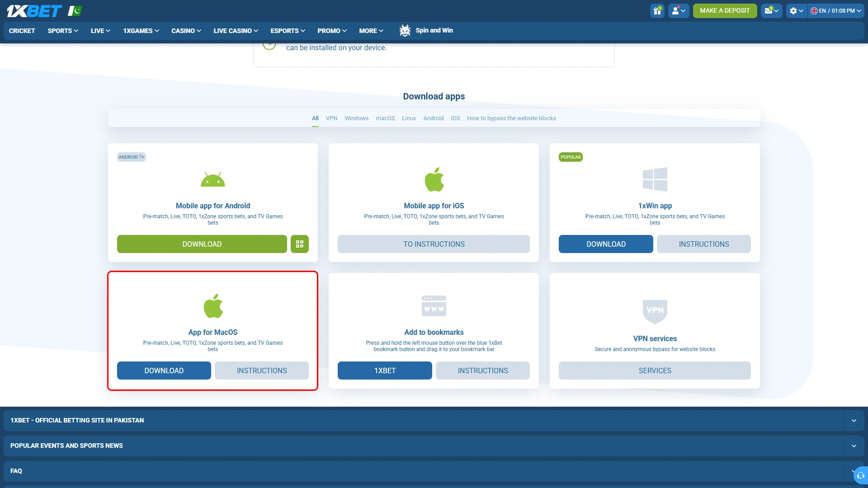Expand 1XBET Official Betting Site in Pakistan section
The width and height of the screenshot is (868, 488).
(434, 420)
